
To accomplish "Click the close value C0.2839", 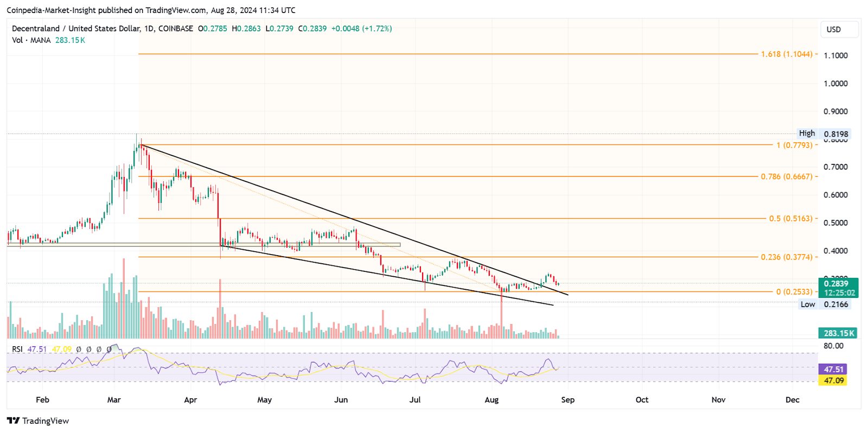I will (x=312, y=29).
